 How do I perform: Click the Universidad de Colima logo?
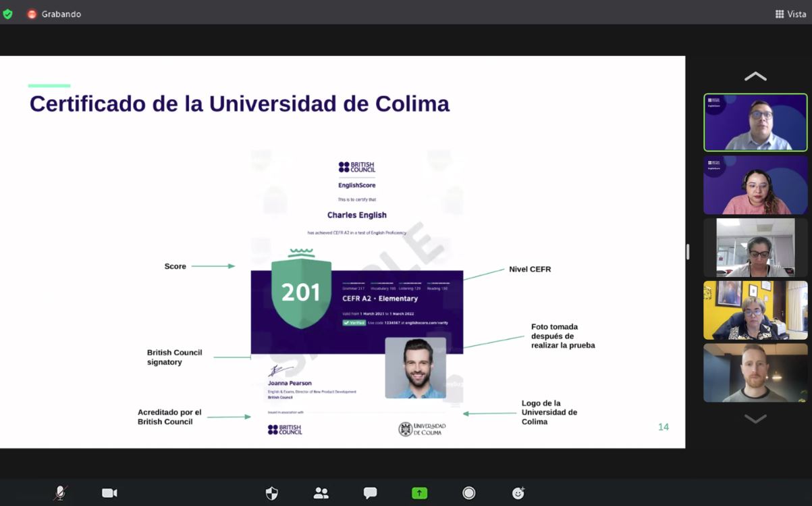tap(422, 429)
